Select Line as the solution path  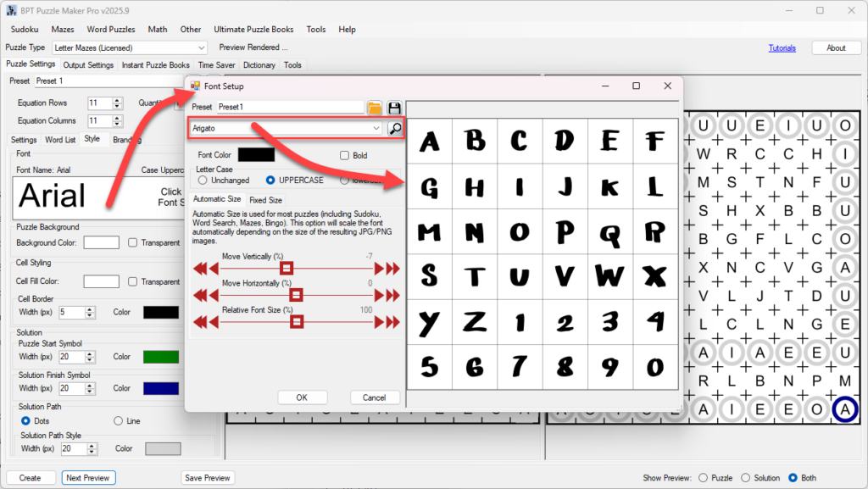click(x=118, y=420)
